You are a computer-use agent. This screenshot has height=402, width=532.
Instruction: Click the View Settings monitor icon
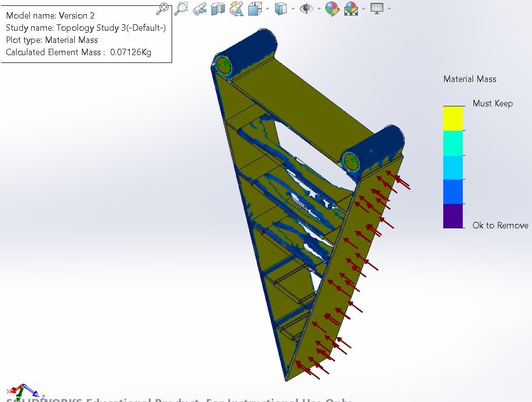tap(377, 8)
